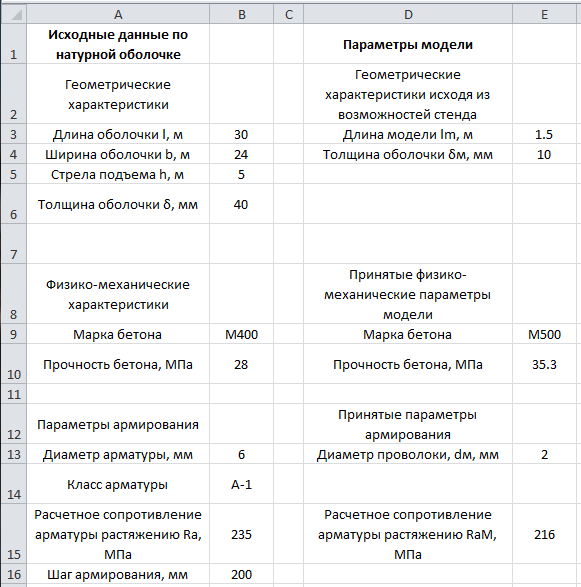Click 'Стрела подъема h, м' cell

(118, 174)
